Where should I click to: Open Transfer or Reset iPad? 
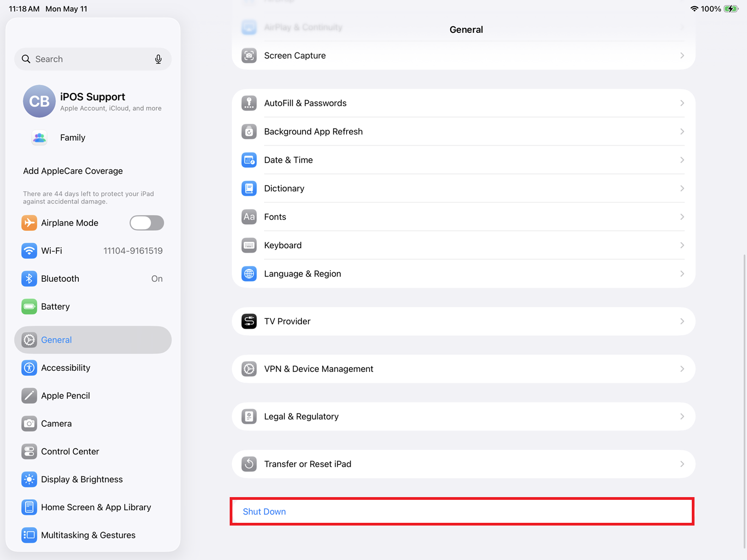[x=464, y=464]
